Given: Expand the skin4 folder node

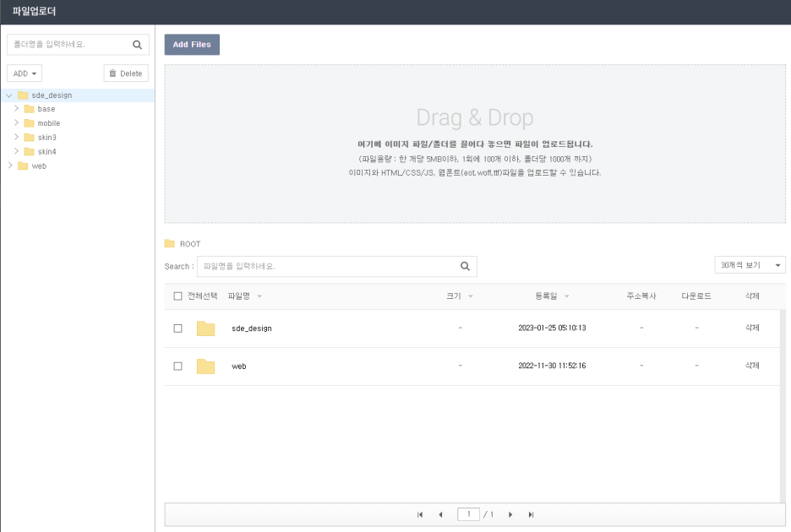Looking at the screenshot, I should (16, 151).
